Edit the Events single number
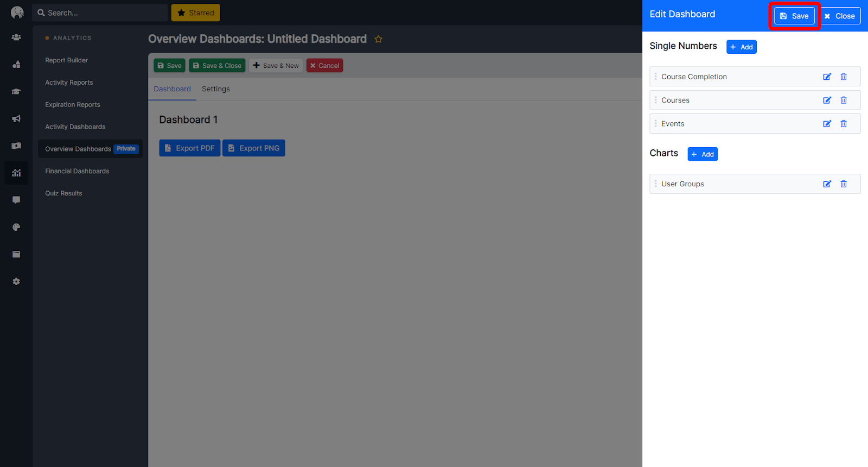The image size is (868, 467). coord(827,124)
